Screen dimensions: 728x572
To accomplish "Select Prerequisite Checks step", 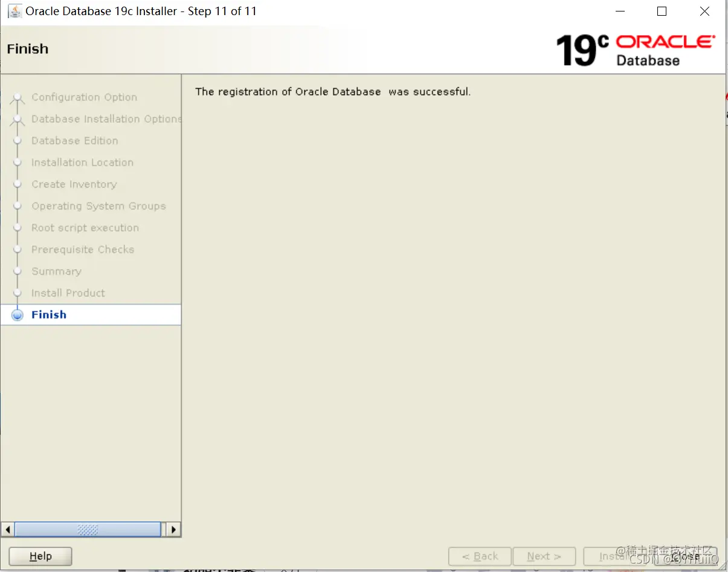I will 83,250.
